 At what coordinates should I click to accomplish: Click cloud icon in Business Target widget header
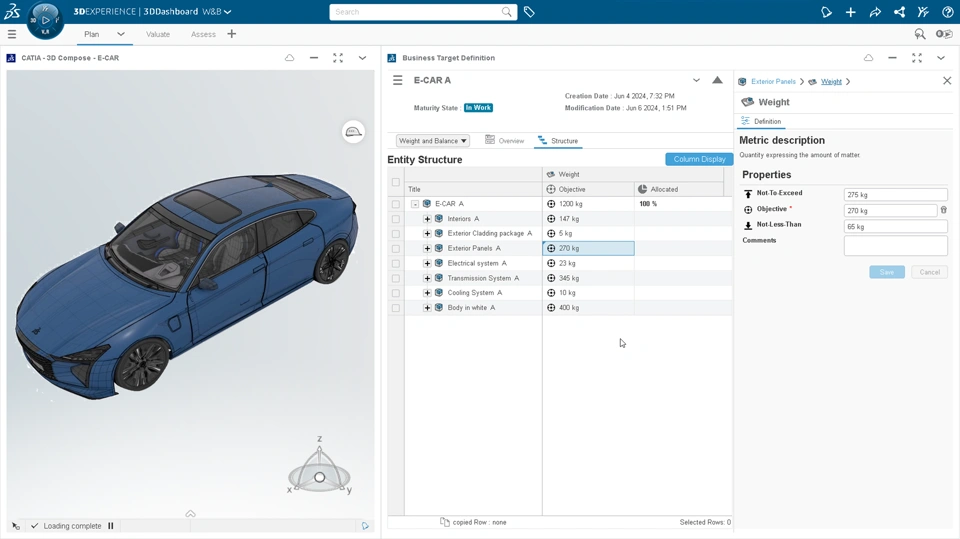point(868,58)
